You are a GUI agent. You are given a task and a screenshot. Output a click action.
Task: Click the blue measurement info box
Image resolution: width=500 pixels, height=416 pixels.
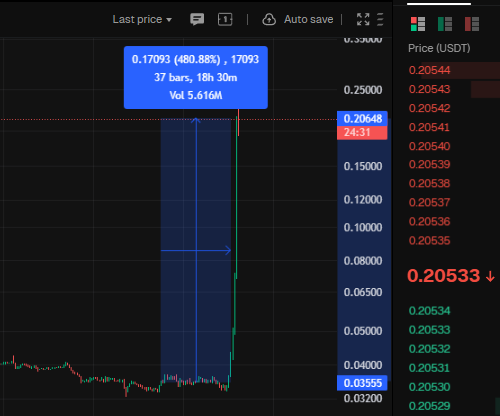[196, 77]
